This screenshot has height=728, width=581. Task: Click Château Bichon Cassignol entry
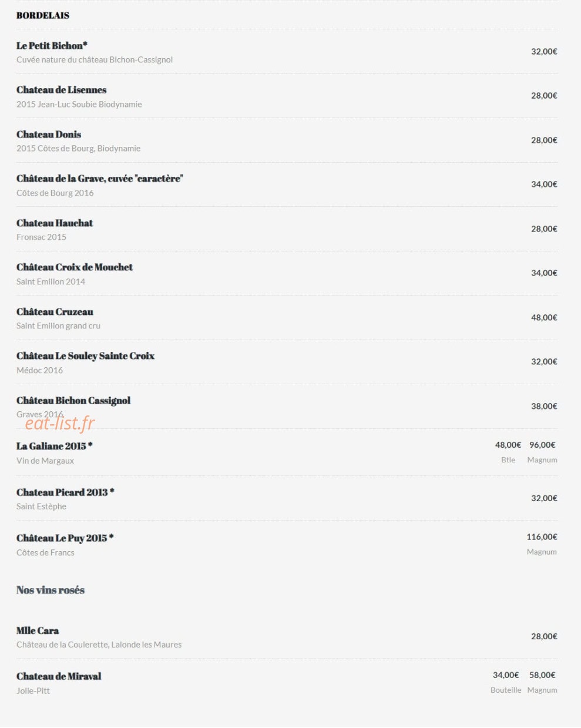click(x=73, y=401)
